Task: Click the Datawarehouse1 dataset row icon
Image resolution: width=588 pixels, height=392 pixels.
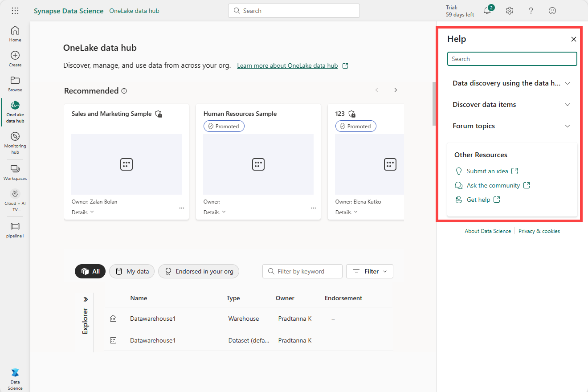Action: pyautogui.click(x=113, y=340)
